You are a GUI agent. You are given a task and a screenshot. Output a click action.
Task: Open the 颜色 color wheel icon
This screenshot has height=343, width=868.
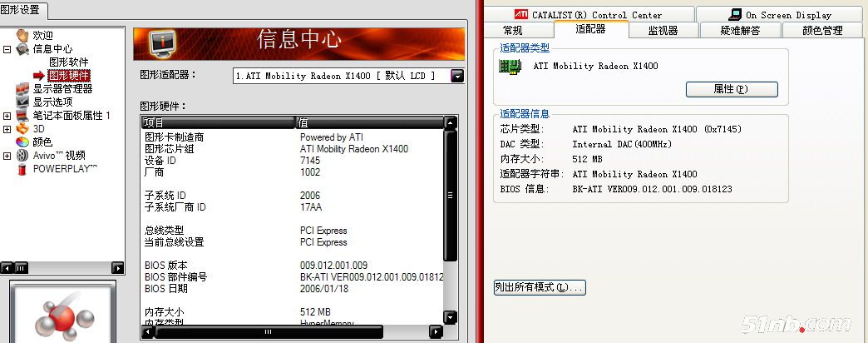tap(22, 142)
